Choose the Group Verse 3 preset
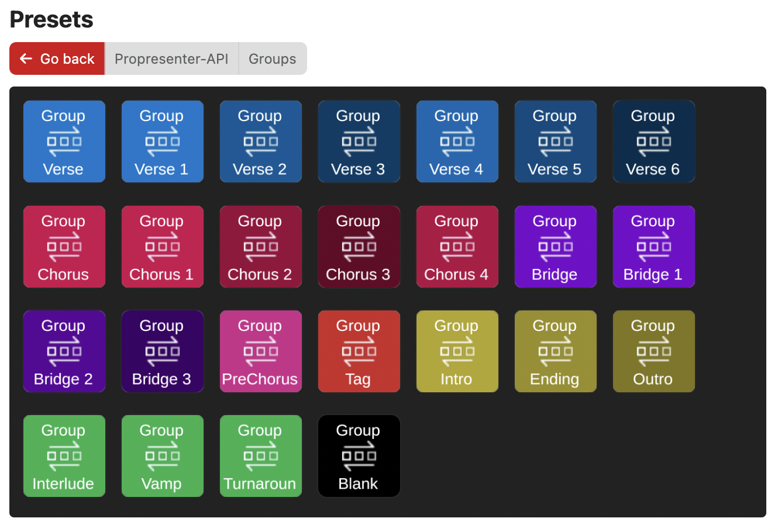Screen dimensions: 778x532 tap(359, 141)
